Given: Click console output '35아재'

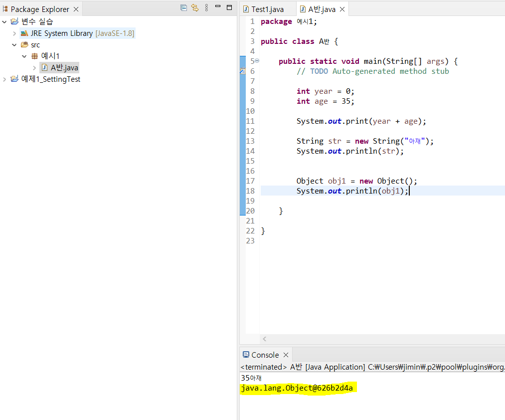Looking at the screenshot, I should [x=251, y=378].
